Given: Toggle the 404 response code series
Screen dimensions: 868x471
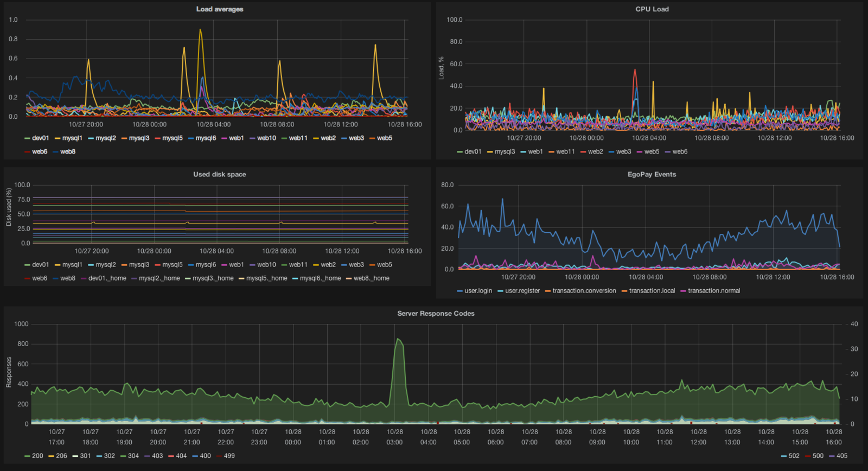Looking at the screenshot, I should click(181, 456).
